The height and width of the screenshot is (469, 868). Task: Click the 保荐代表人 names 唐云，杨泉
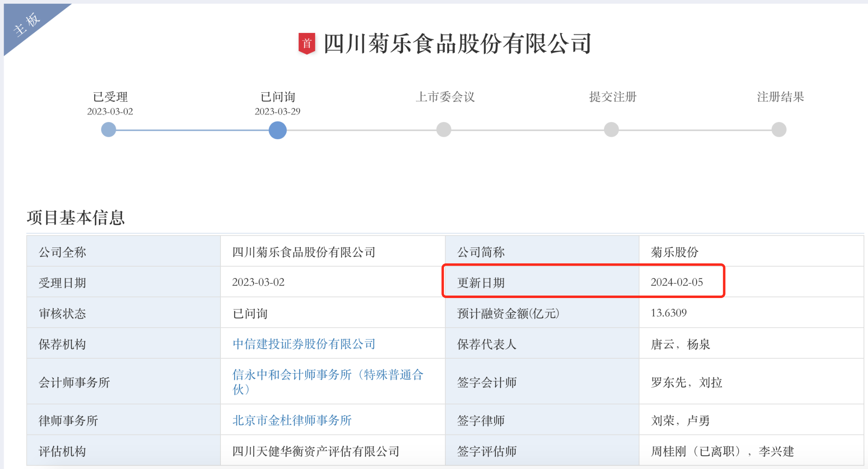tap(680, 344)
